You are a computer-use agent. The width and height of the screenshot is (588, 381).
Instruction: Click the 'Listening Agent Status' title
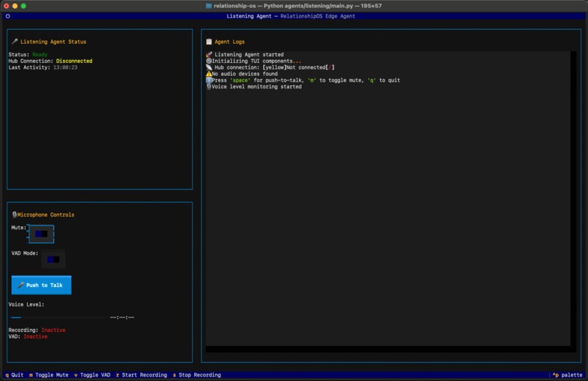tap(53, 42)
